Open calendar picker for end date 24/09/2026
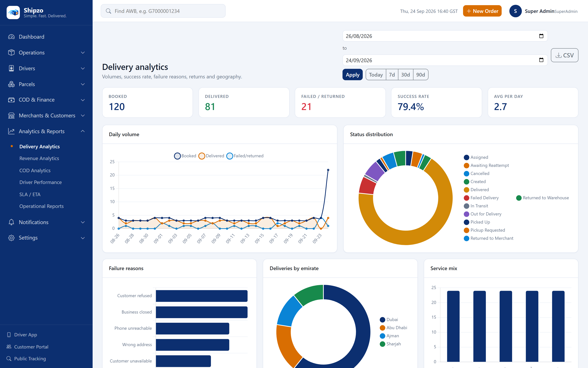588x368 pixels. click(541, 60)
